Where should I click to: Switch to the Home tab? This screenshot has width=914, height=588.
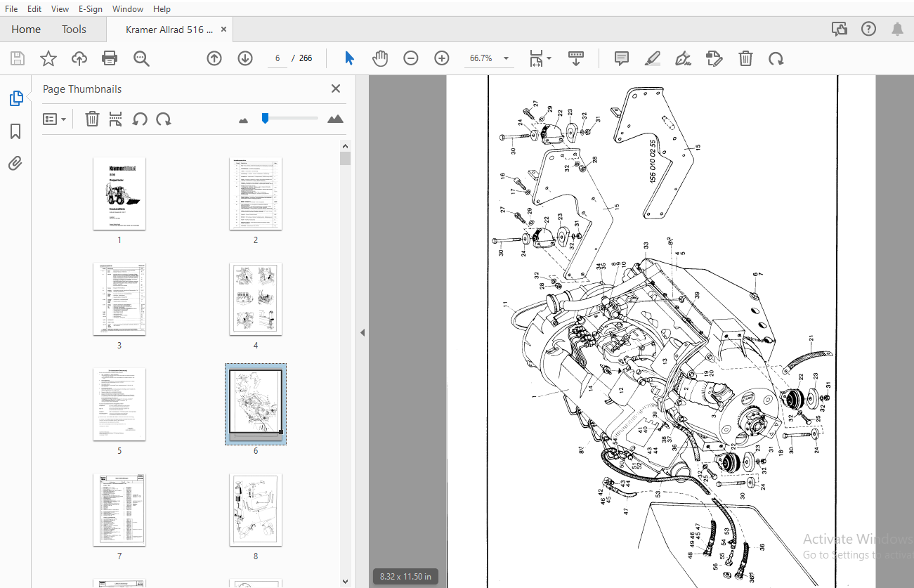click(26, 30)
